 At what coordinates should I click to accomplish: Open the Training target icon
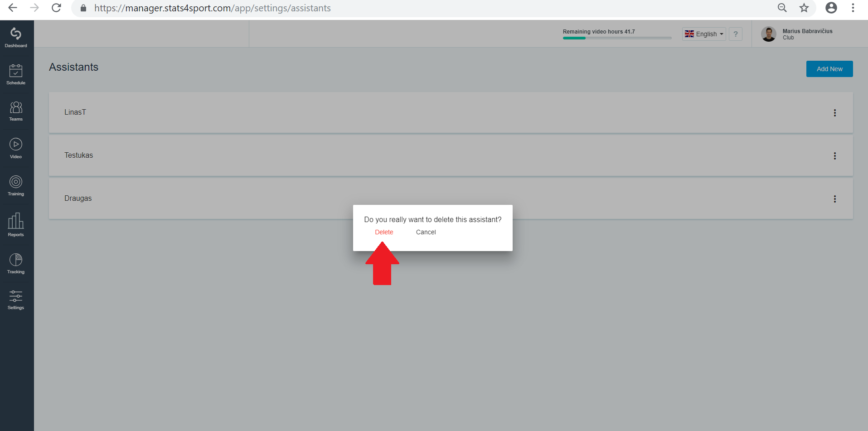click(x=16, y=182)
